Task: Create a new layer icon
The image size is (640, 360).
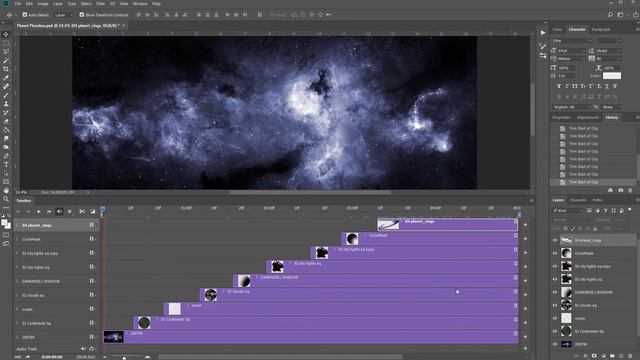Action: [621, 356]
